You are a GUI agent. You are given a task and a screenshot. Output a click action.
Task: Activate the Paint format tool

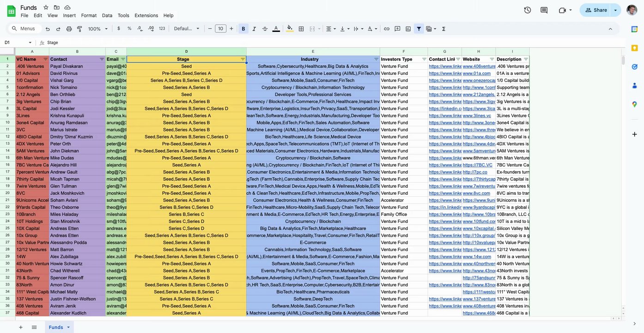79,29
